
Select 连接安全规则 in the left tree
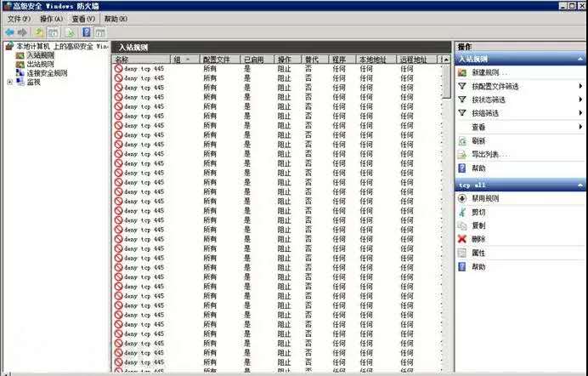point(48,73)
